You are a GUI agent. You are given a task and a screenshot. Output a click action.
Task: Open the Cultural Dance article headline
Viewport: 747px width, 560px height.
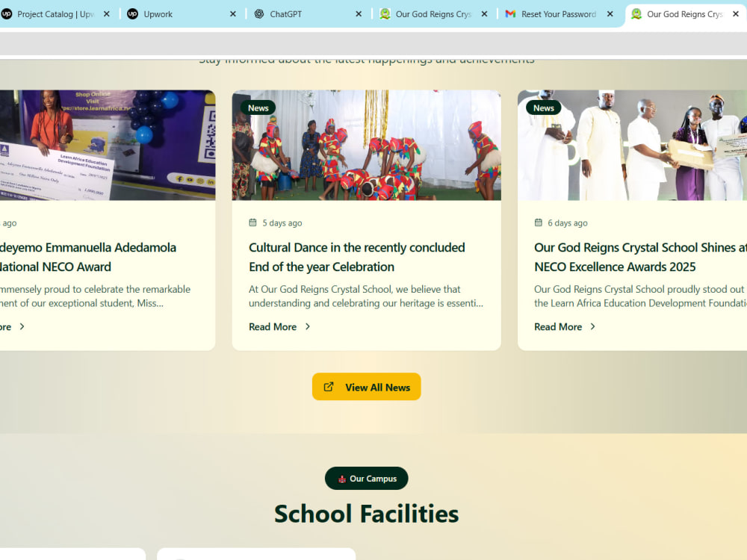pos(357,257)
